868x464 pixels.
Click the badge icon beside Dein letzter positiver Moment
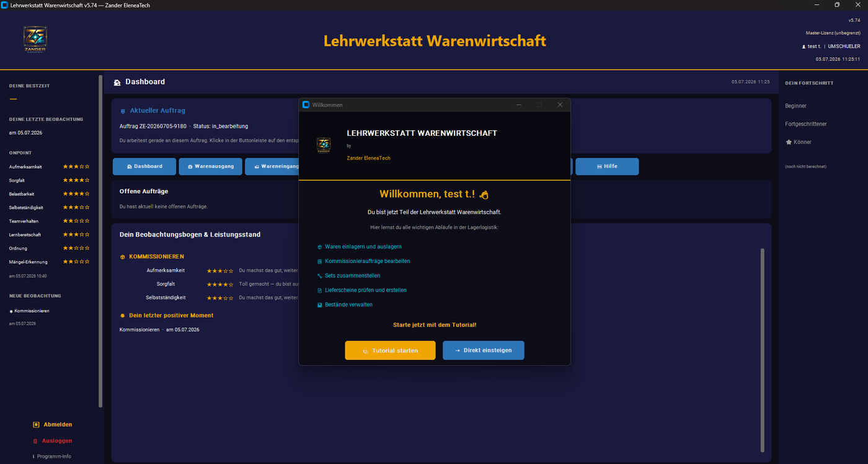tap(123, 315)
